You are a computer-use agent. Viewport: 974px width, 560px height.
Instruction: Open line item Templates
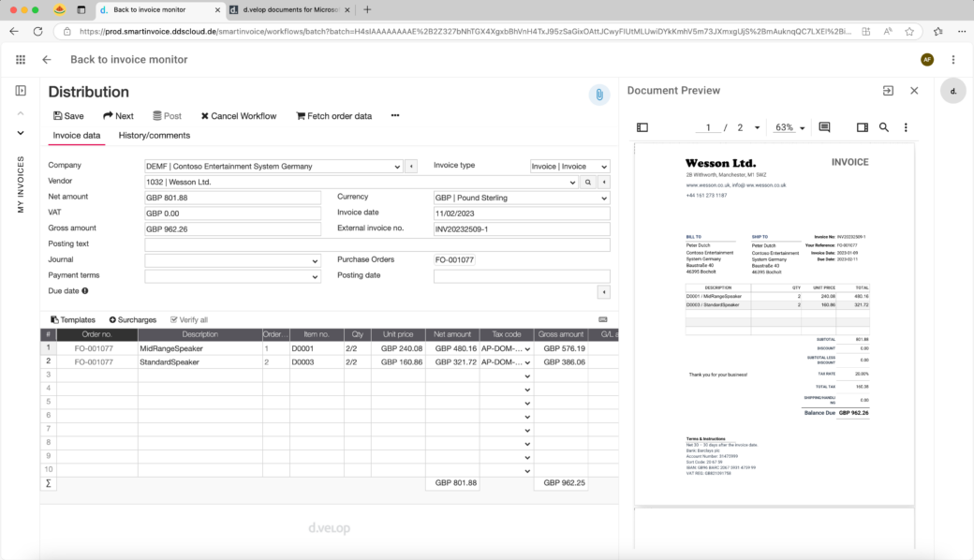click(x=73, y=319)
